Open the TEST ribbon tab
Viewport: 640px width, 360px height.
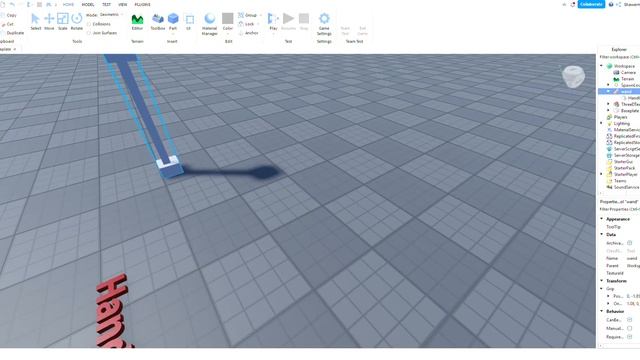106,4
